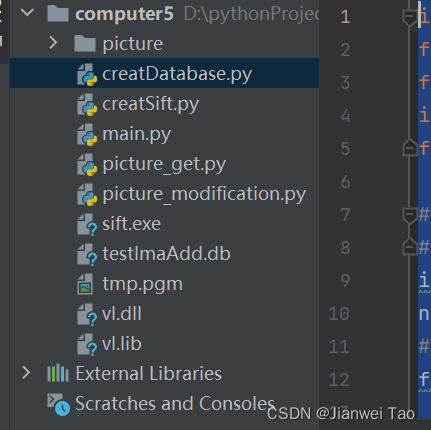Click the tmp.pgm image file icon
Screen dimensions: 431x430
pos(85,284)
